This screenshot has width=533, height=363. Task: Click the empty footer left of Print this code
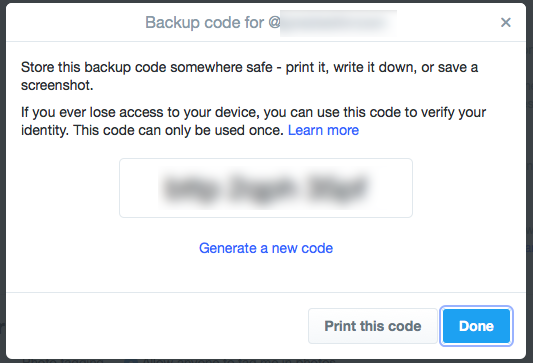[x=156, y=326]
